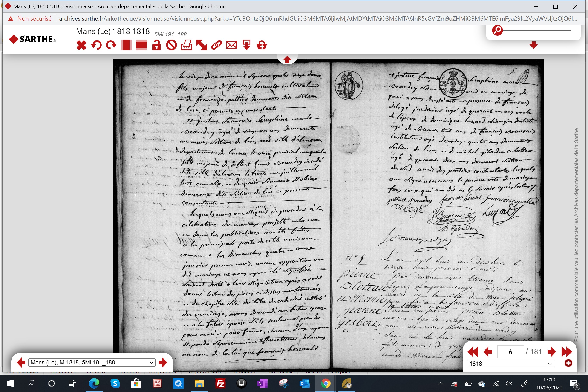This screenshot has width=588, height=392.
Task: Go to the next page of the register
Action: click(551, 352)
